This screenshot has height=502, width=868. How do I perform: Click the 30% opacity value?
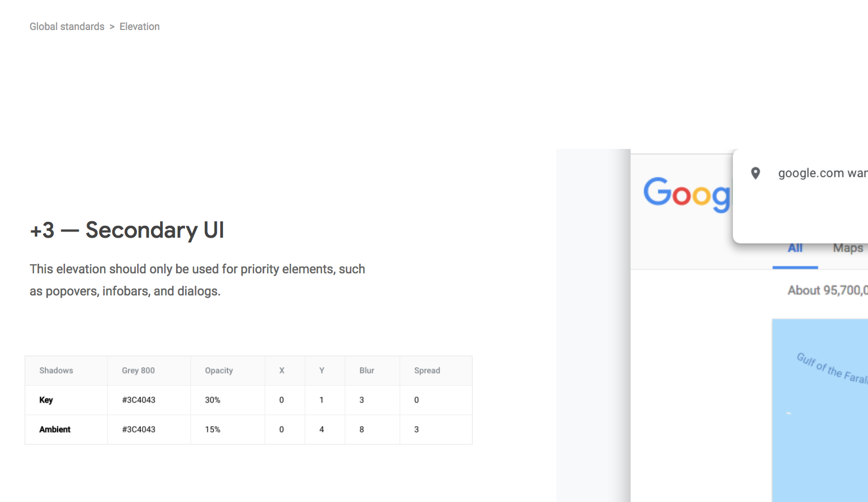click(213, 400)
